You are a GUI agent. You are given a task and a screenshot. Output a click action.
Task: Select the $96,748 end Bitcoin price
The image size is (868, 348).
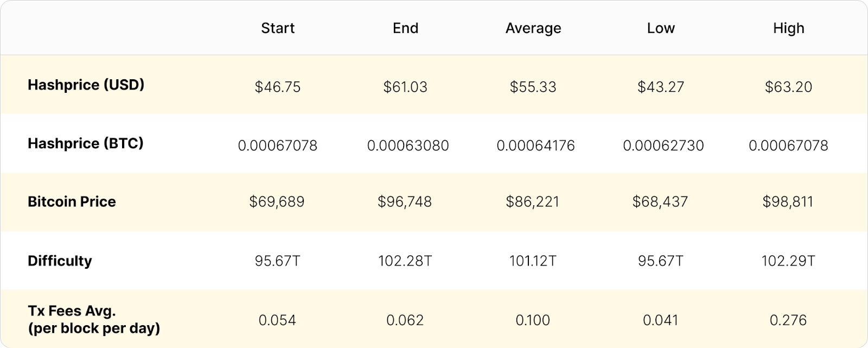point(405,202)
